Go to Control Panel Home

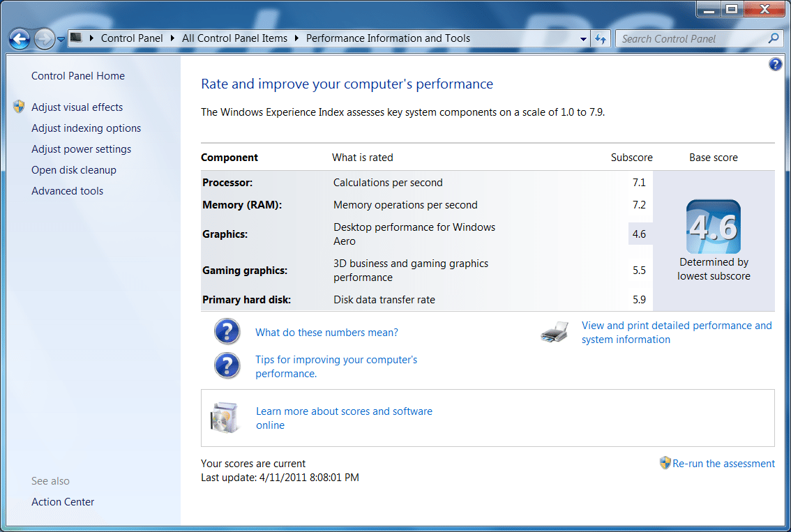[x=78, y=75]
